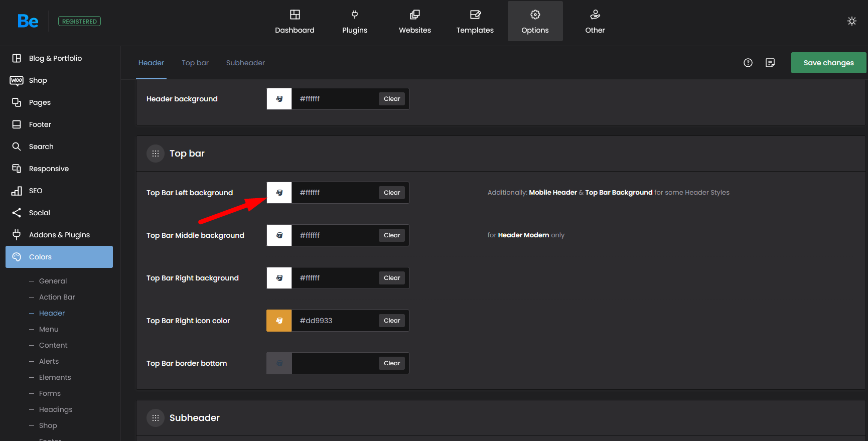Image resolution: width=868 pixels, height=441 pixels.
Task: Open Social settings in sidebar
Action: (x=59, y=213)
